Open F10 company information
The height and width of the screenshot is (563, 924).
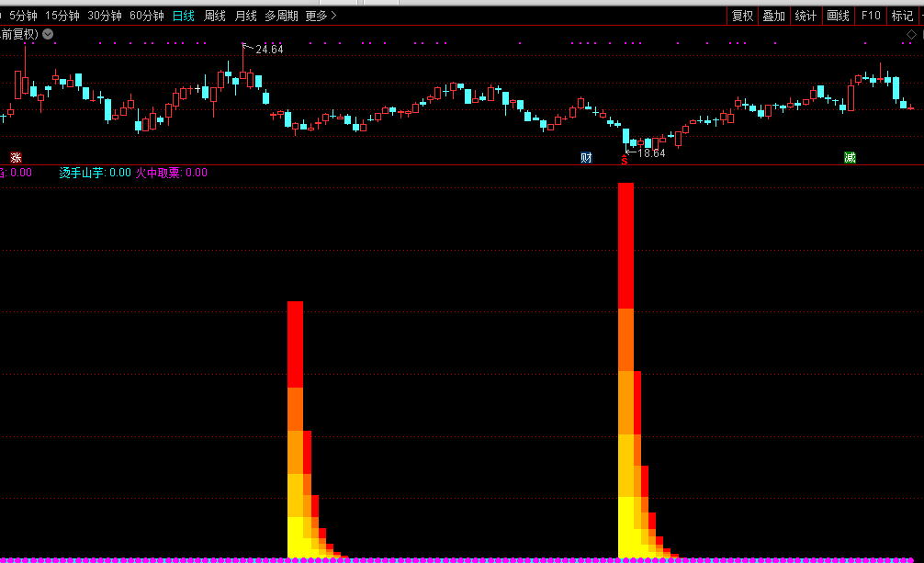tap(871, 16)
